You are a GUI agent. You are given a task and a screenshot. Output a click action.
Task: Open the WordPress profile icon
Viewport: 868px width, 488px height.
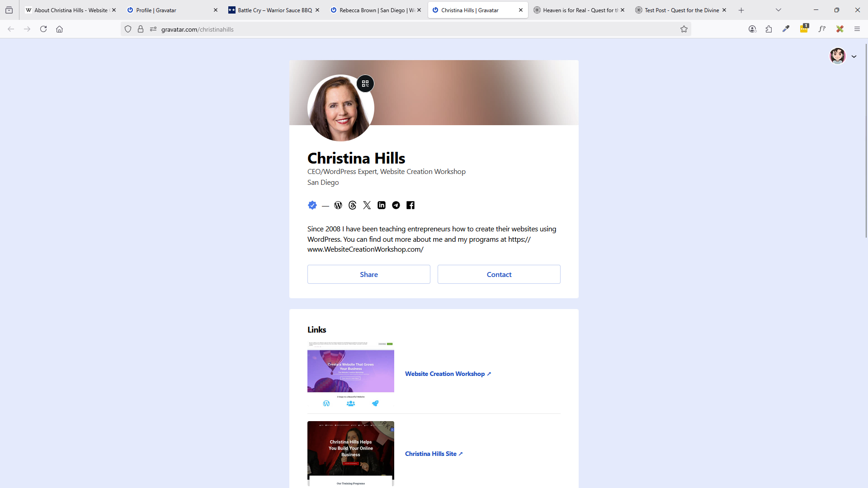(338, 205)
